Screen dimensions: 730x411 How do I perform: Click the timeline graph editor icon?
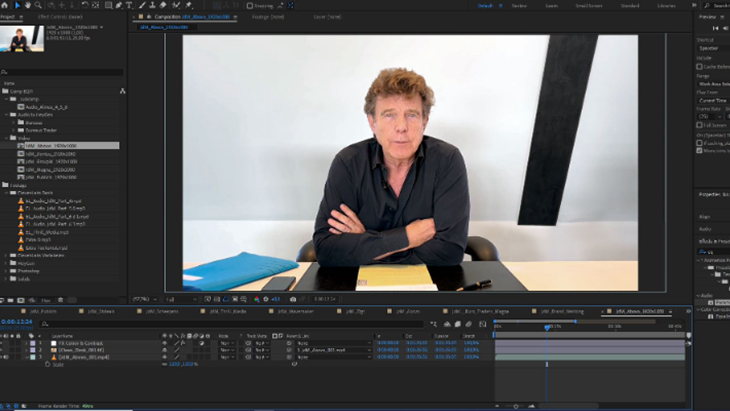483,324
